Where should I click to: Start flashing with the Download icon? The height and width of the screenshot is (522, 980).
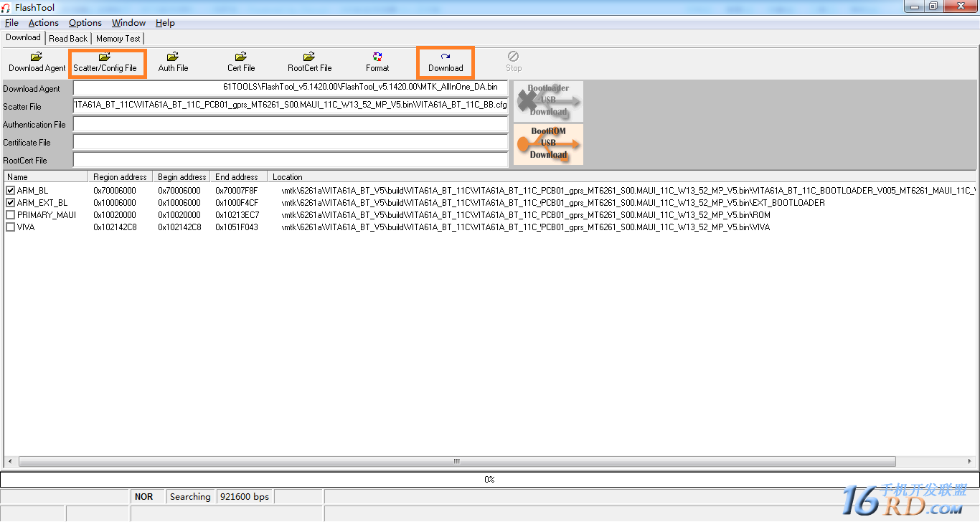click(x=446, y=57)
